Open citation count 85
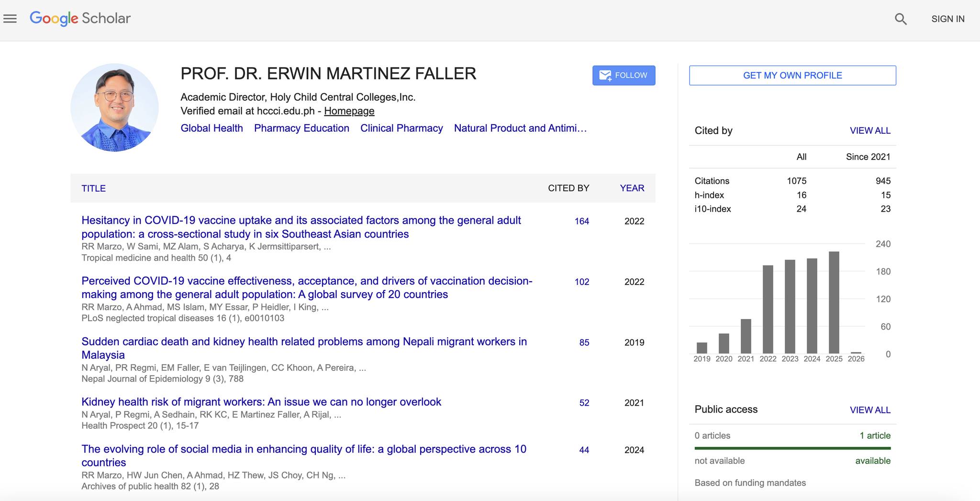The width and height of the screenshot is (980, 501). [x=584, y=342]
